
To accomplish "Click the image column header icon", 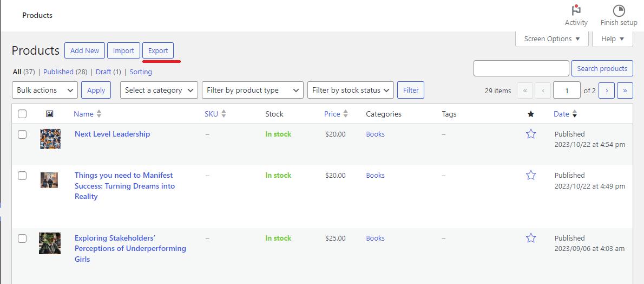I will (x=50, y=114).
